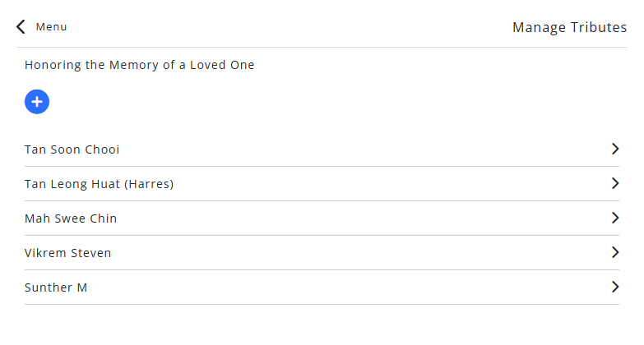Image resolution: width=644 pixels, height=345 pixels.
Task: Open Tan Soon Chooi via right chevron
Action: point(614,149)
